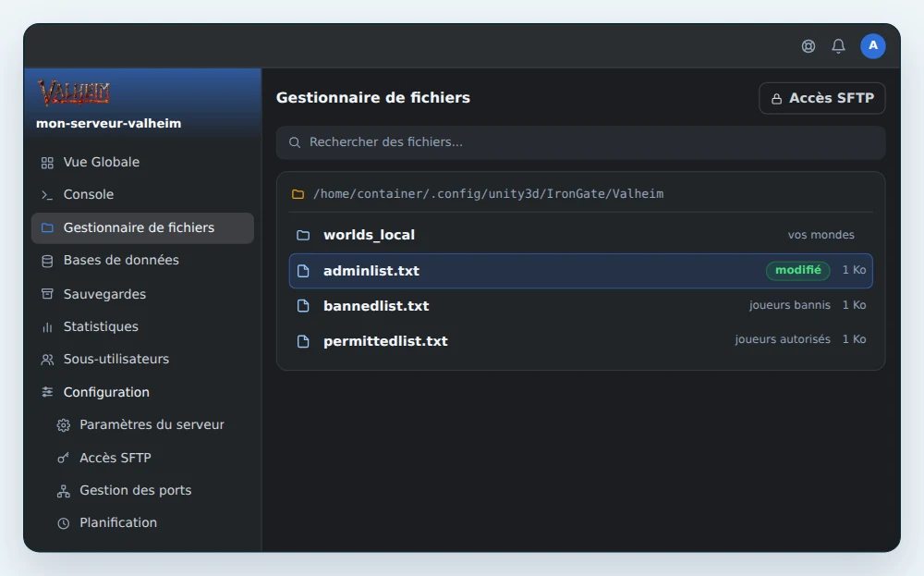
Task: Click the green "modifié" badge
Action: click(798, 270)
